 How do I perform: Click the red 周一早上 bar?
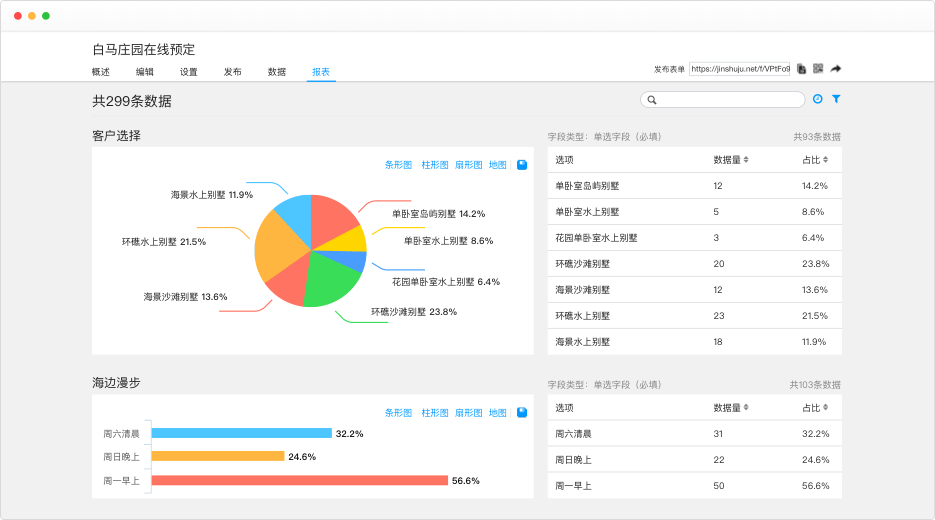click(x=299, y=481)
